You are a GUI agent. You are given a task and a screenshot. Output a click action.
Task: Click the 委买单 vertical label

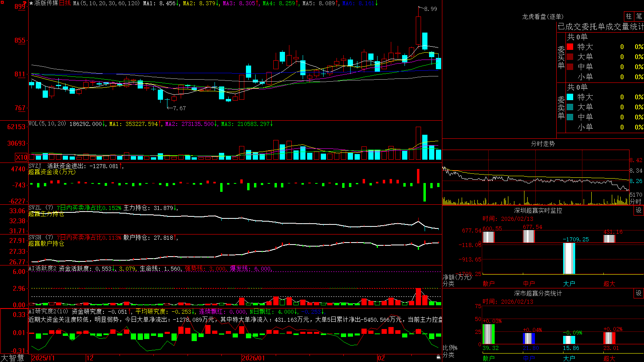[561, 58]
